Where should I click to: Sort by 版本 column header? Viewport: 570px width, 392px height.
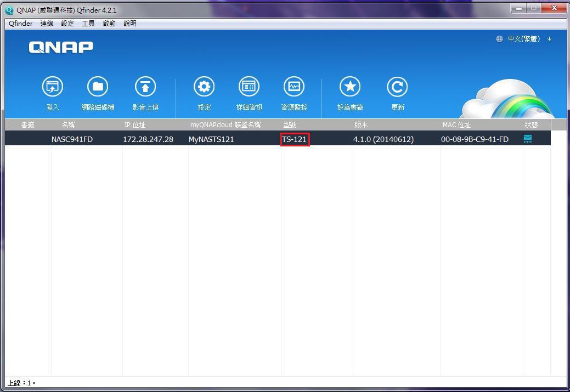[x=361, y=125]
